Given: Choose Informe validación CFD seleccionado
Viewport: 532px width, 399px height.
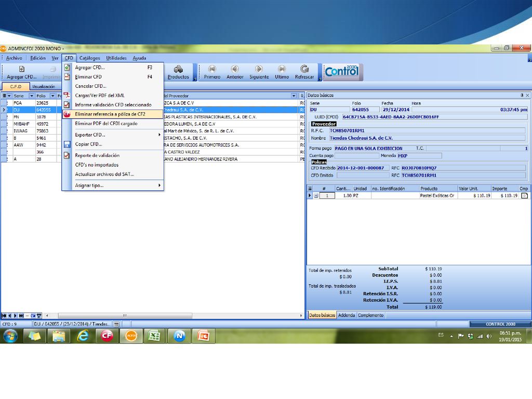Looking at the screenshot, I should [113, 105].
